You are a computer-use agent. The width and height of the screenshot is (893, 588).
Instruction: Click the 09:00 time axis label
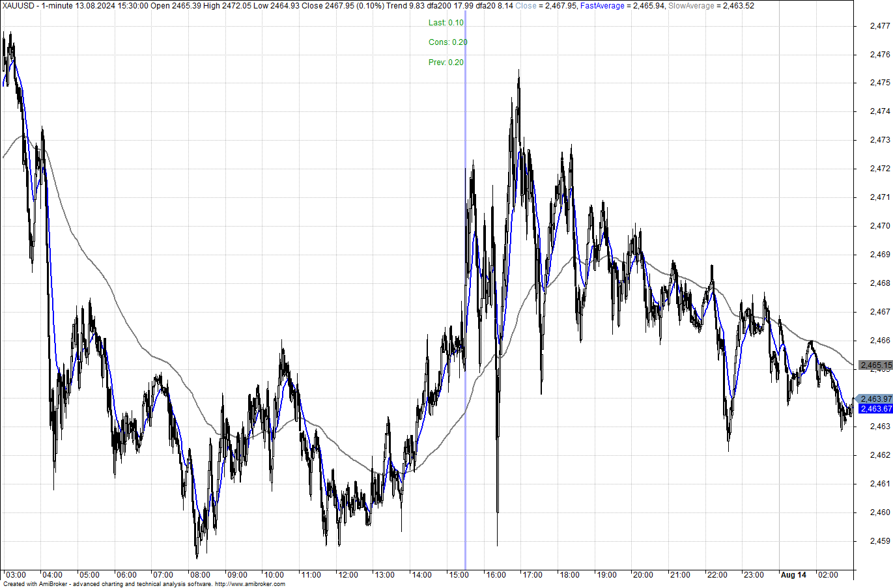tap(237, 575)
